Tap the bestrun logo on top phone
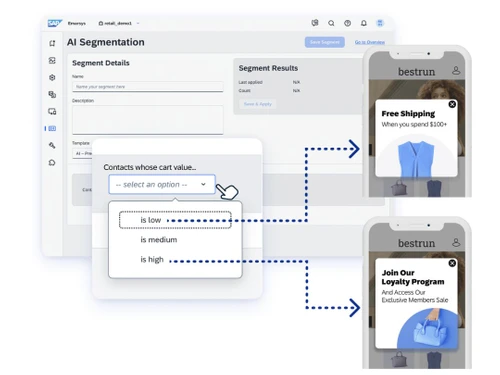This screenshot has width=500, height=375. (416, 72)
